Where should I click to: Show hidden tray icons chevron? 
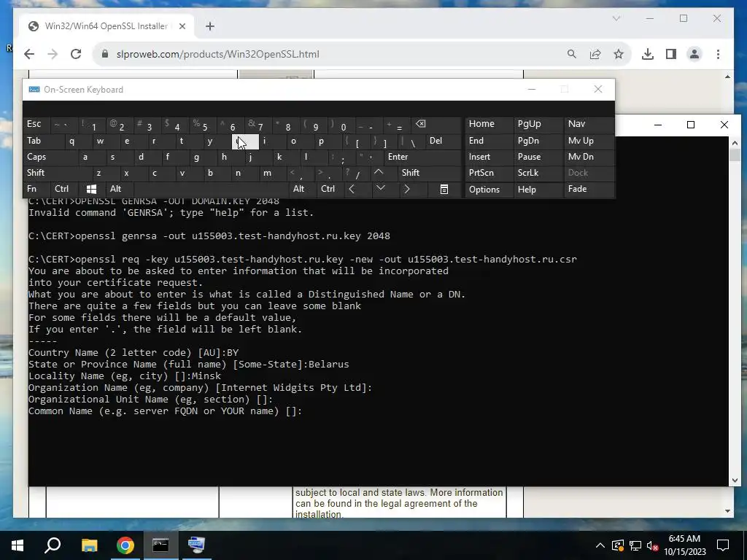tap(600, 545)
